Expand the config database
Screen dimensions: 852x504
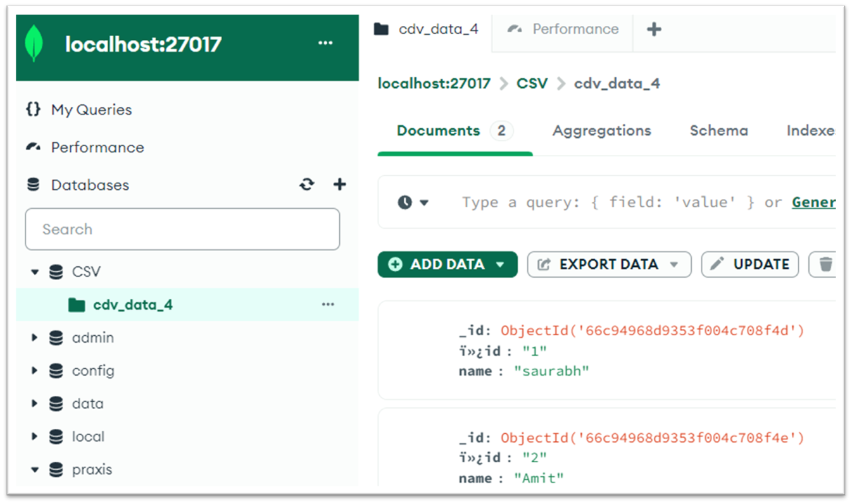[35, 371]
